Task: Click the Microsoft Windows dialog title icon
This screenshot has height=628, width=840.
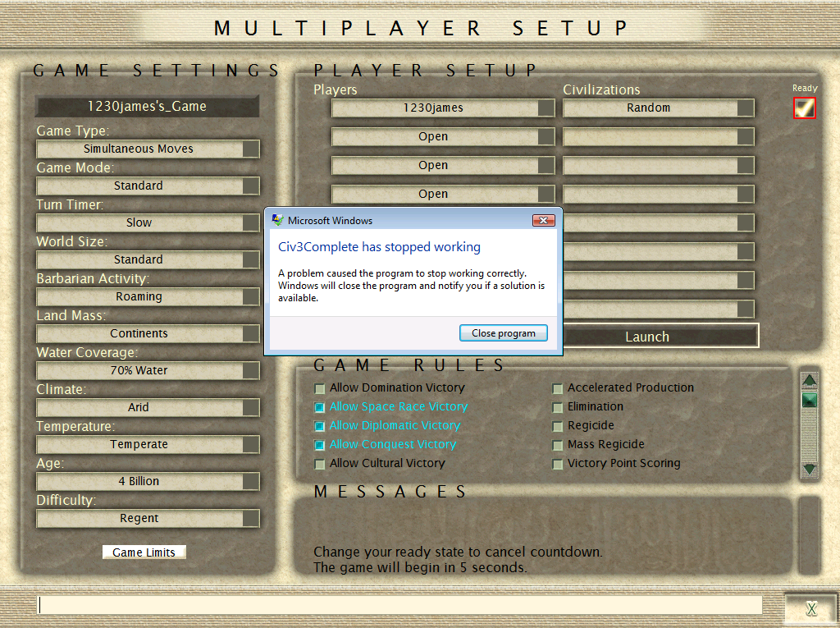Action: [277, 220]
